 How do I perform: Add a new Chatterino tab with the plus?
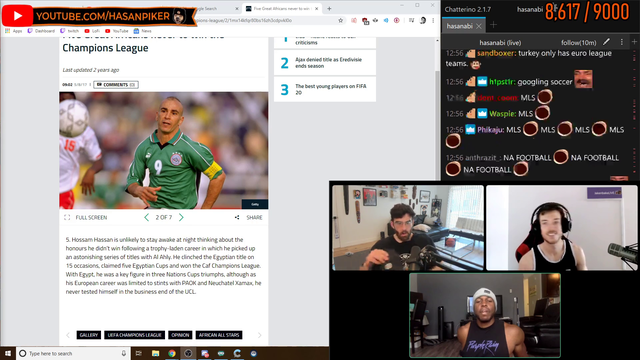point(493,25)
